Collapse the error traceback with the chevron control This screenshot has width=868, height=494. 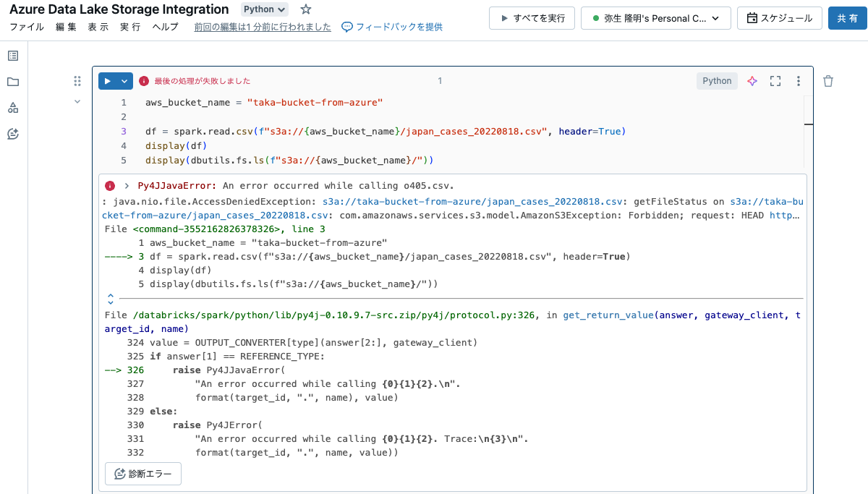click(x=110, y=297)
